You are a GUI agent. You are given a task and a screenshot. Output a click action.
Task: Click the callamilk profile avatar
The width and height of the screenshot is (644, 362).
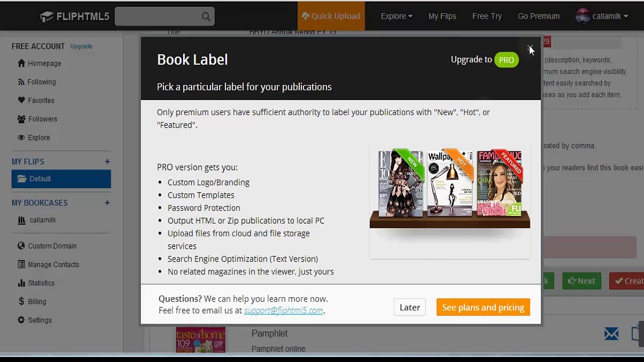pos(583,16)
